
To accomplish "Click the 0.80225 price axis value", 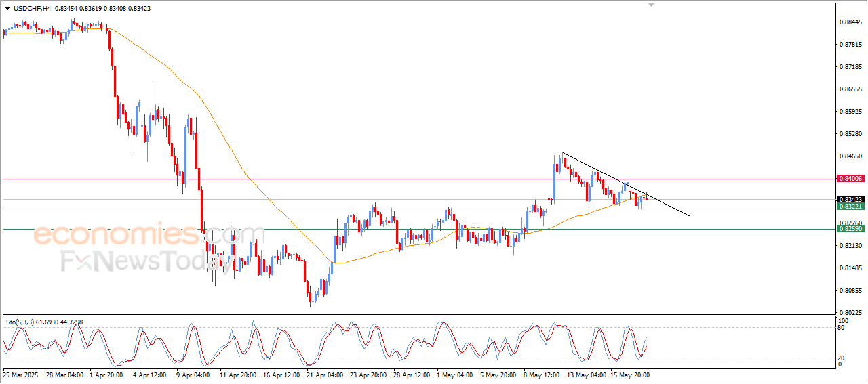I will click(850, 313).
